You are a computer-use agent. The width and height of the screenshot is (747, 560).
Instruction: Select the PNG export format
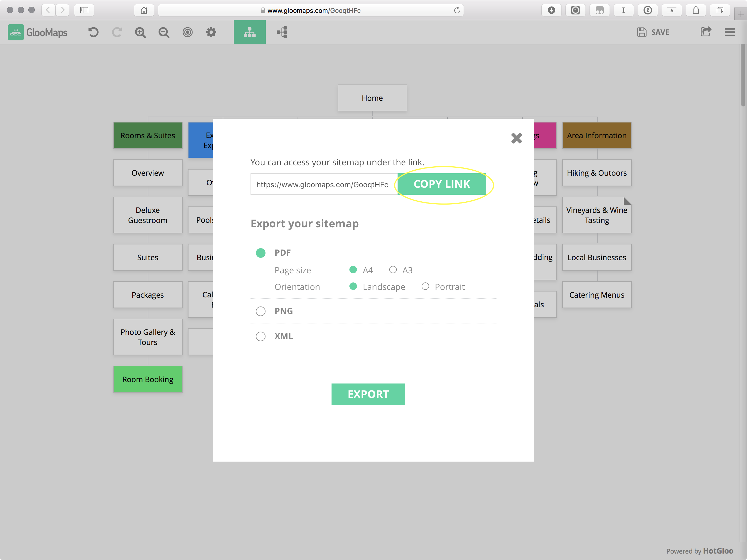point(261,311)
